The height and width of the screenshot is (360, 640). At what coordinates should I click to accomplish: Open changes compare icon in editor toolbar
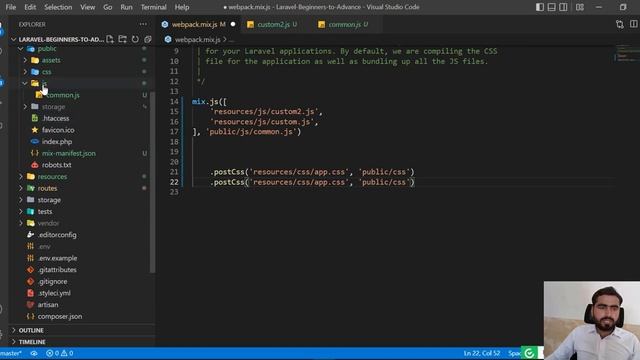[x=620, y=24]
